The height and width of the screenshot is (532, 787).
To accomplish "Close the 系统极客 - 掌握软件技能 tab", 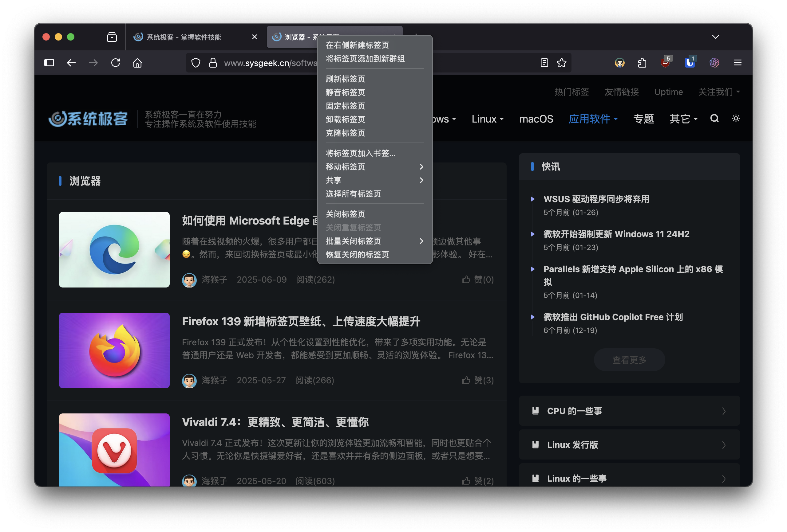I will 255,37.
